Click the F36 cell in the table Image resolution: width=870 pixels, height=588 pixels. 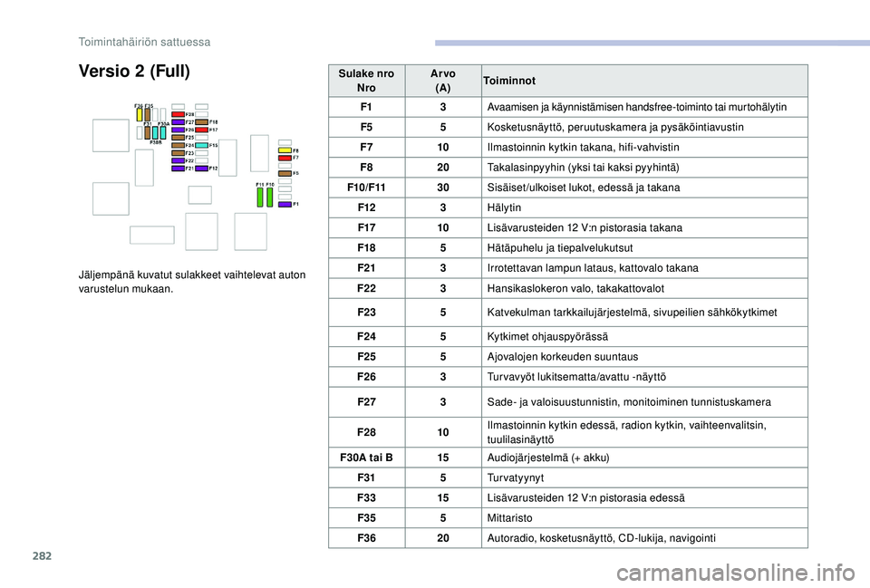(x=366, y=538)
